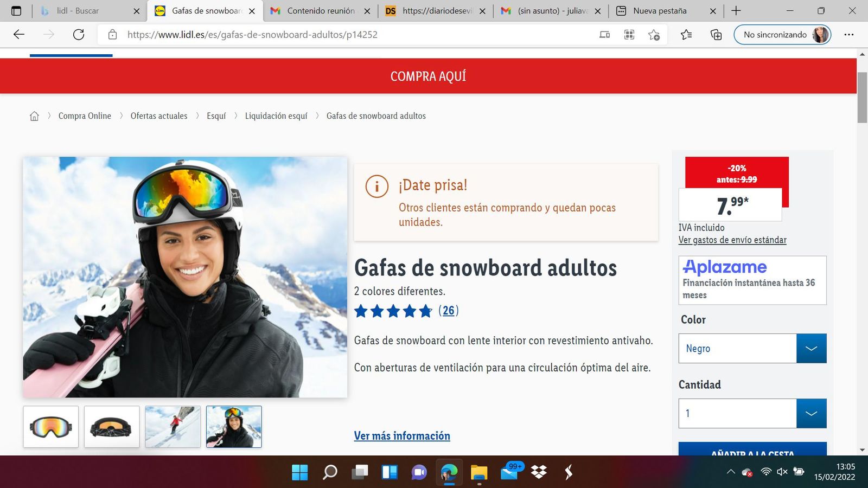Click the Añadir a la cesta button
This screenshot has height=488, width=868.
coord(752,453)
